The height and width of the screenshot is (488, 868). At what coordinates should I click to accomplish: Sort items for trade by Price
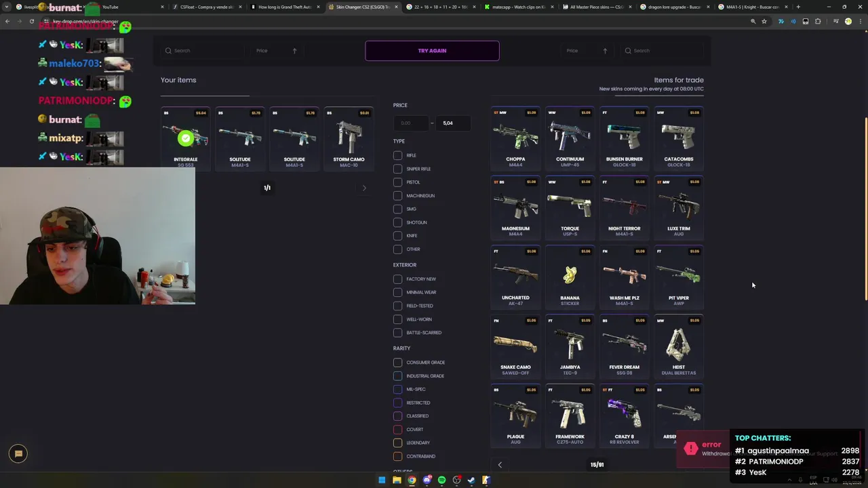[x=572, y=50]
